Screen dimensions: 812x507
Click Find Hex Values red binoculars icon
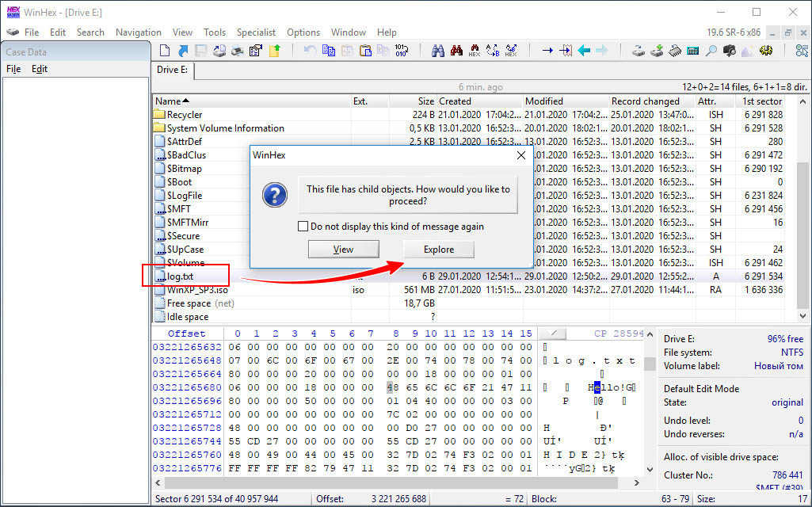[x=456, y=50]
